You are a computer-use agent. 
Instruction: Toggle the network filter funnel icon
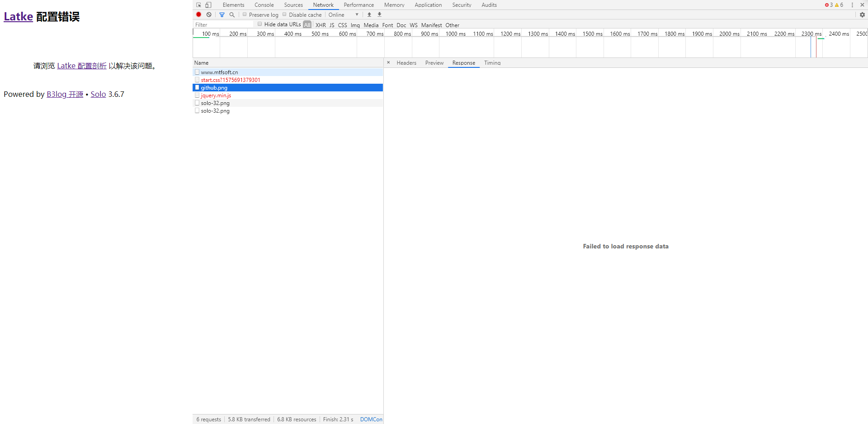(x=222, y=14)
